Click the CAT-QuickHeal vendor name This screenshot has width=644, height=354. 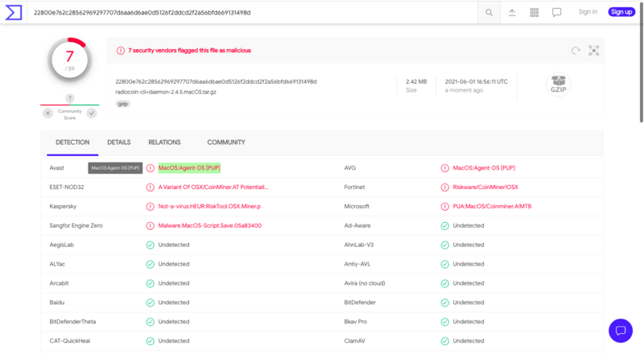pyautogui.click(x=70, y=341)
